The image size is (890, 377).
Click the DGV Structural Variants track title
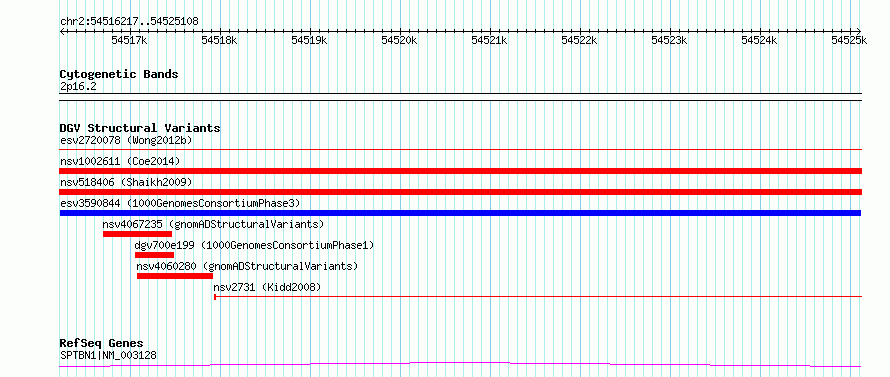[140, 128]
